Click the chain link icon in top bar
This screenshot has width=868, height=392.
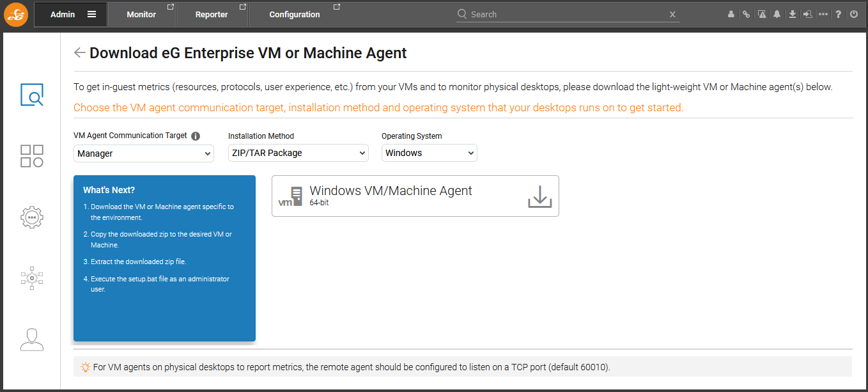[x=746, y=14]
